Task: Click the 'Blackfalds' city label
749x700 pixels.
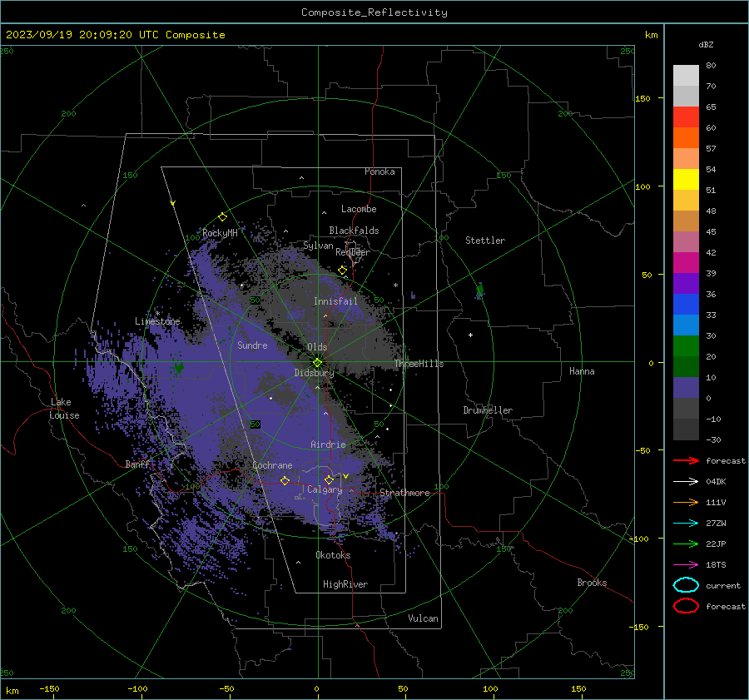Action: (x=354, y=231)
